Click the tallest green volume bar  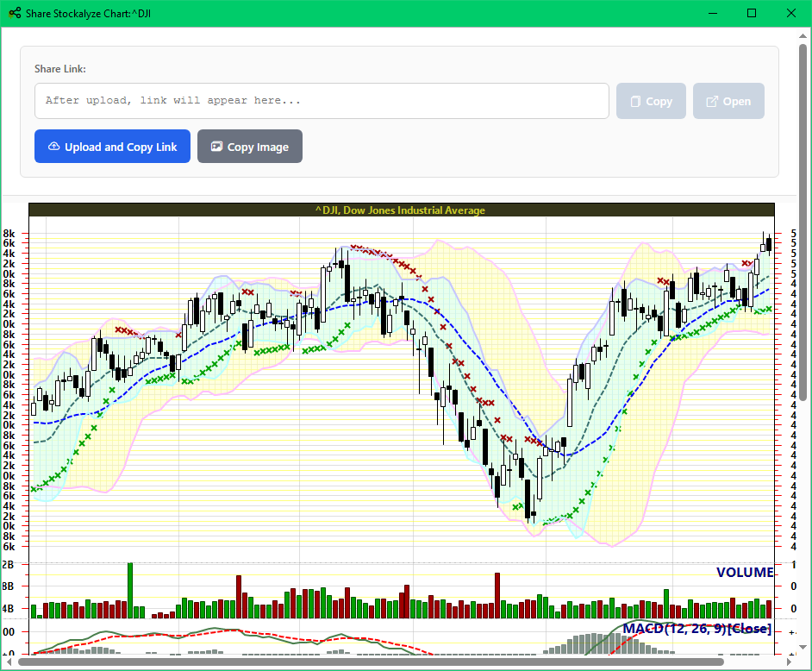tap(130, 590)
